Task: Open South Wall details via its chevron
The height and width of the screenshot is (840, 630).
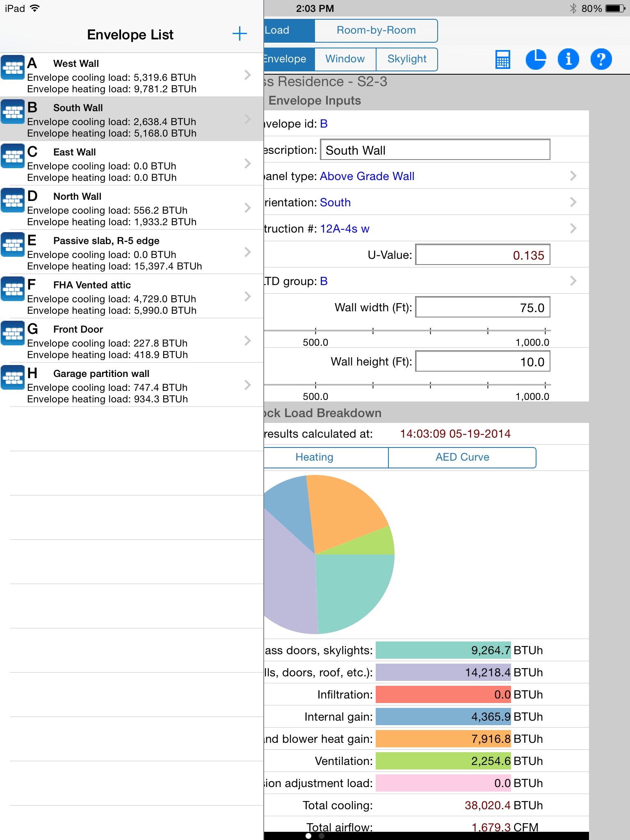Action: coord(247,119)
